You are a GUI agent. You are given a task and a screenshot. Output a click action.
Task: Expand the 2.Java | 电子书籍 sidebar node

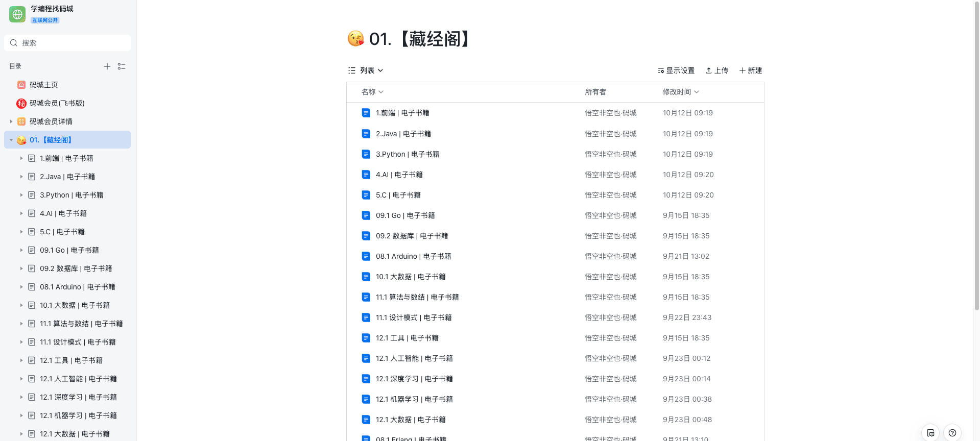(x=21, y=177)
